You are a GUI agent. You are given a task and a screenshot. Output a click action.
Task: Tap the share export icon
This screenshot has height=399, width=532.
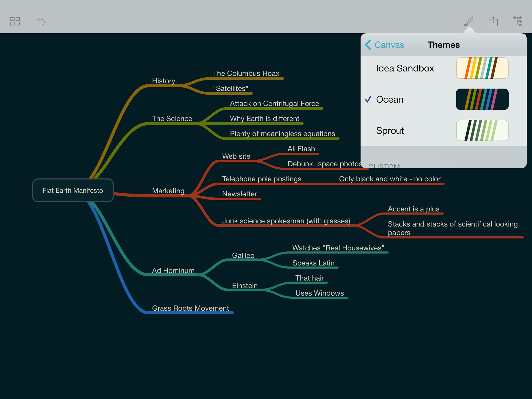[493, 21]
